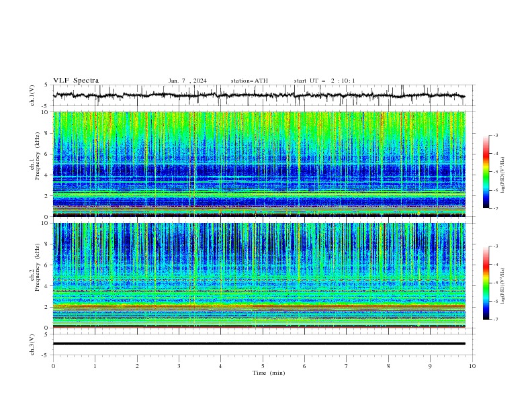
Task: Click the ch.2 colorbar "log(PSD)(V²/Hz)" label
Action: point(502,286)
